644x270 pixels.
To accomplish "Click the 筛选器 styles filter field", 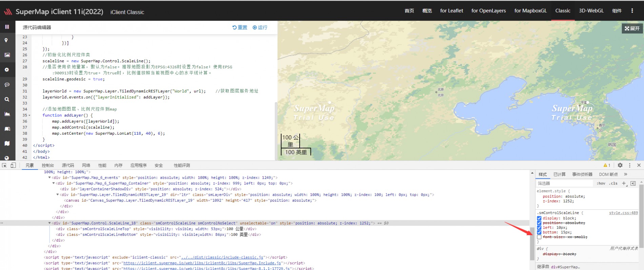I will pyautogui.click(x=564, y=183).
